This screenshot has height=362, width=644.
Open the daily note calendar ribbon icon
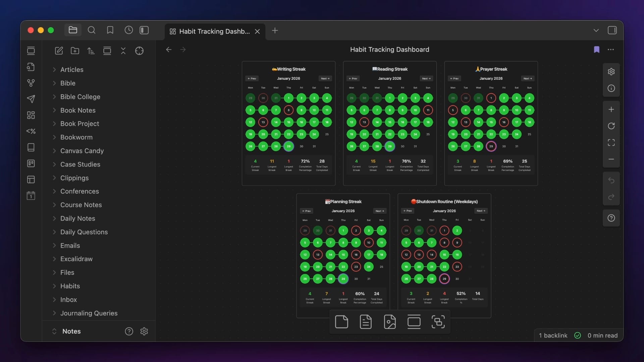click(x=31, y=195)
